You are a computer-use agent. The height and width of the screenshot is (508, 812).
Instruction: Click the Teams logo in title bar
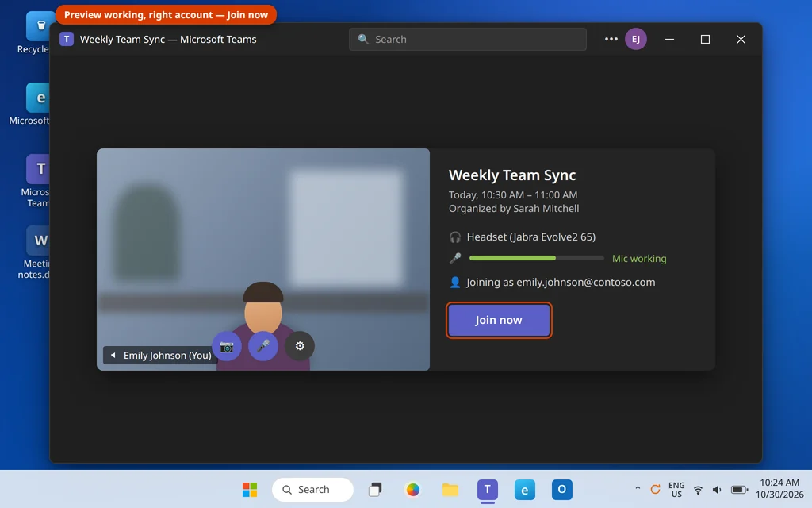(x=67, y=39)
